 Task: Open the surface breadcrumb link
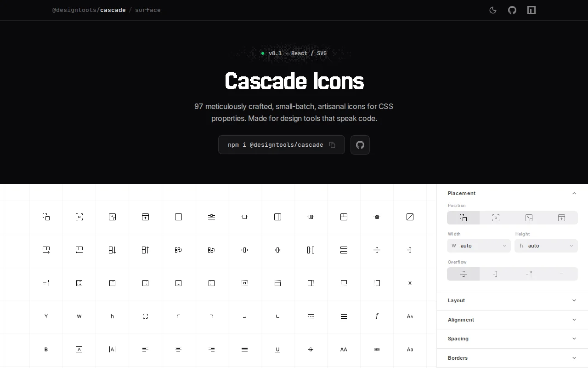point(148,10)
